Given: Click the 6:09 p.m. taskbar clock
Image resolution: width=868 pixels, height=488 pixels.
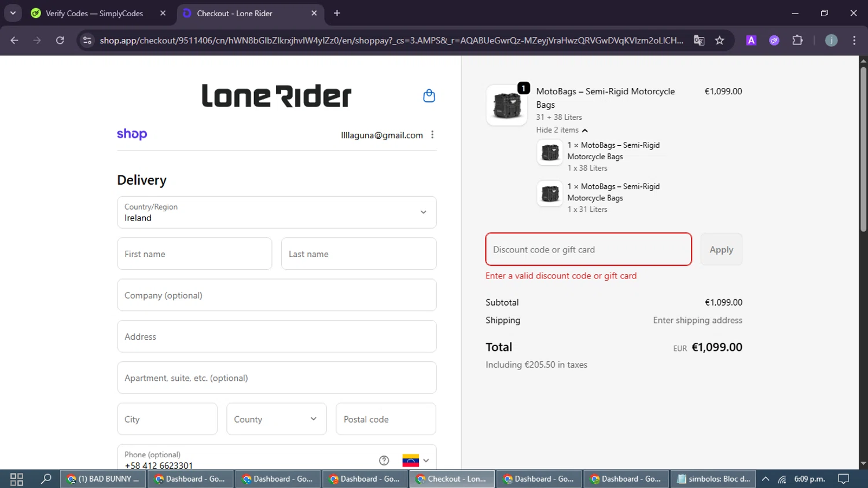Looking at the screenshot, I should pyautogui.click(x=810, y=479).
